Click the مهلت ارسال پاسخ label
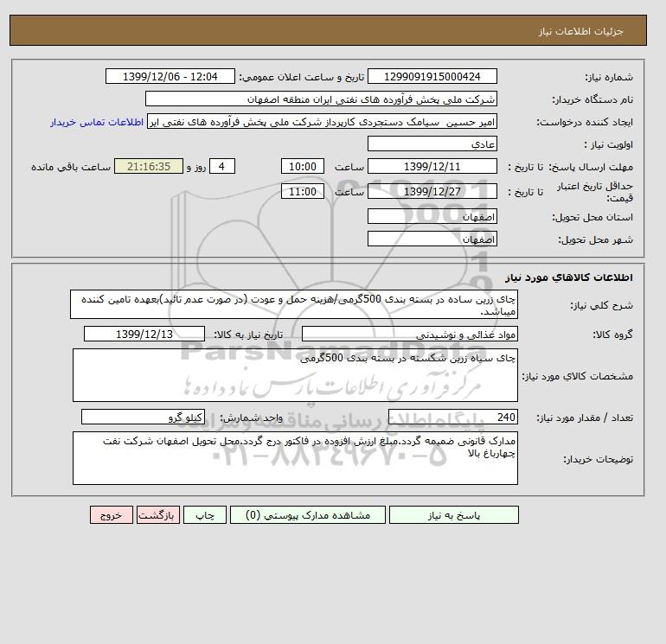Viewport: 666px width, 644px height. 592,167
